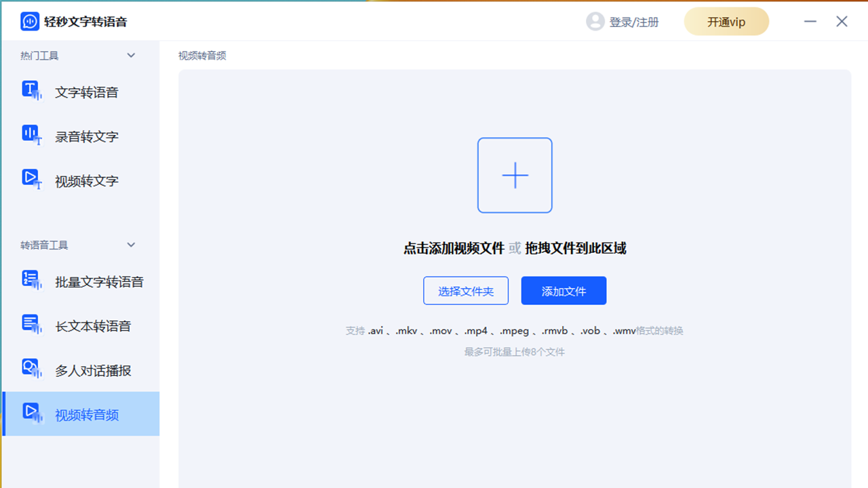Click the 选择文件夹 button
The height and width of the screenshot is (488, 868).
click(466, 290)
